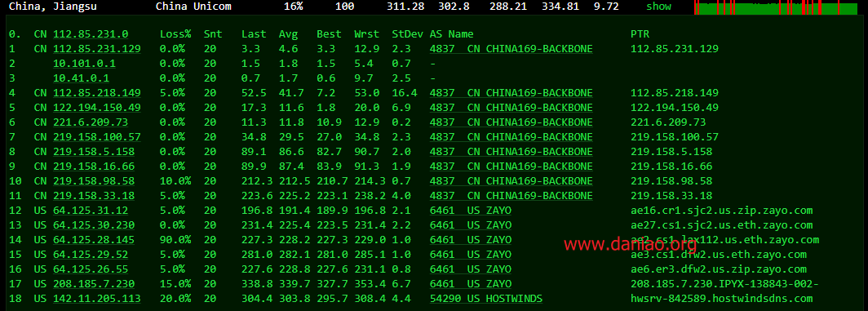The width and height of the screenshot is (868, 311).
Task: Click the green-red packet loss graph bar
Action: point(776,7)
